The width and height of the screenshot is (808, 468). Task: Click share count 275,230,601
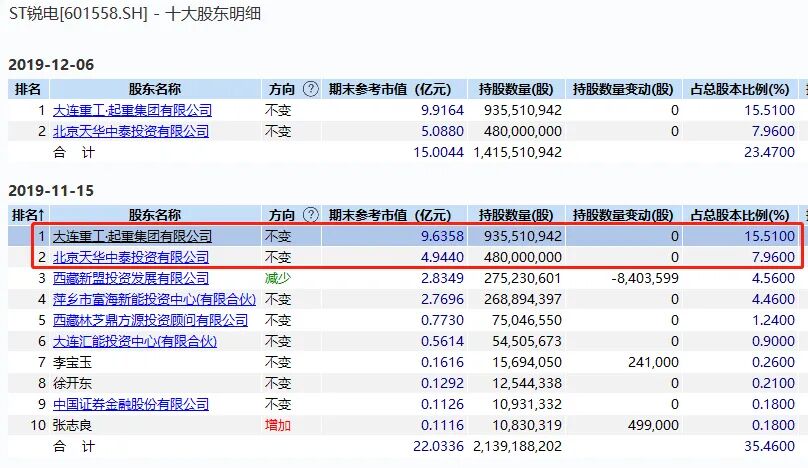[x=523, y=278]
